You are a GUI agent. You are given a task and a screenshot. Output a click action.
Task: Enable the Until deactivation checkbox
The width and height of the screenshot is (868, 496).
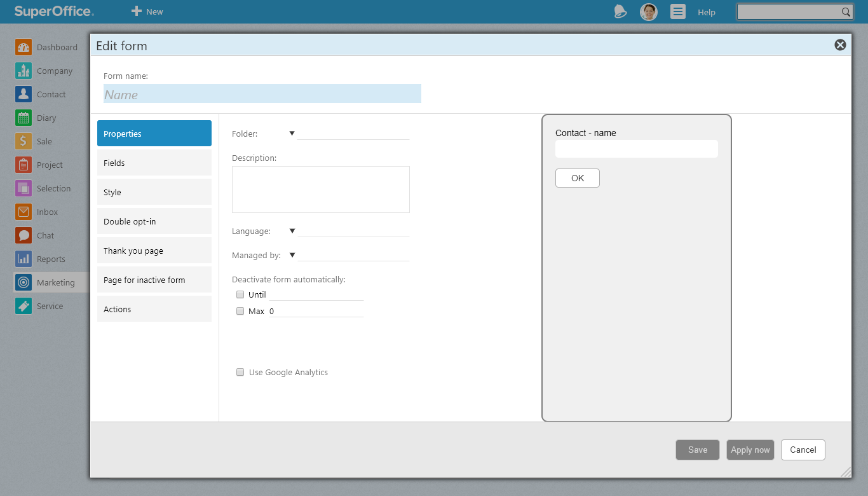pyautogui.click(x=240, y=294)
